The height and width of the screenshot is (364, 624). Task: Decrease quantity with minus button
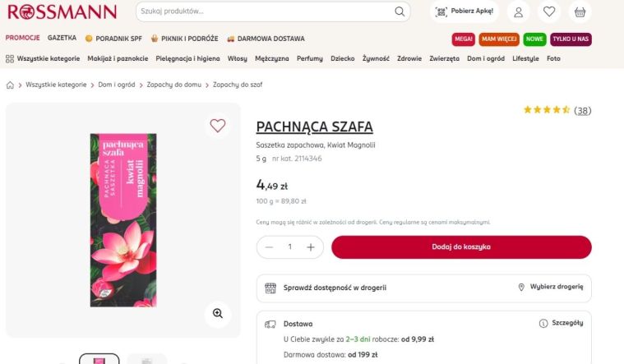[x=269, y=247]
